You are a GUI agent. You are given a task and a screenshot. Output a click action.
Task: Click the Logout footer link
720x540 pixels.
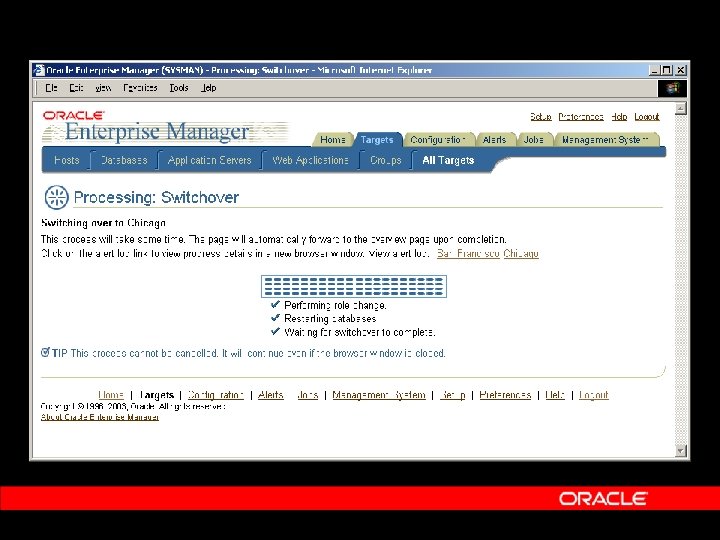tap(594, 395)
